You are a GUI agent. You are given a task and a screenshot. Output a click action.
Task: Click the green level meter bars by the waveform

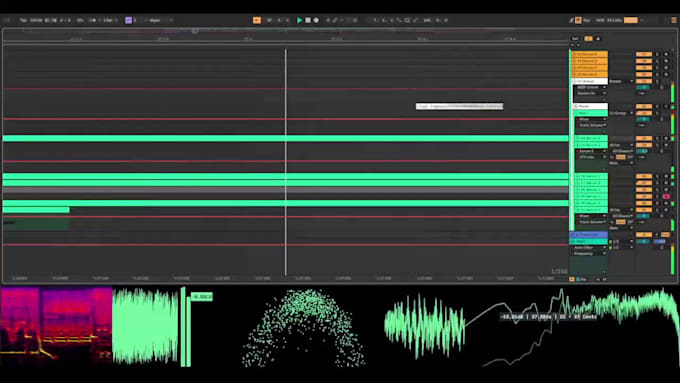click(x=186, y=327)
